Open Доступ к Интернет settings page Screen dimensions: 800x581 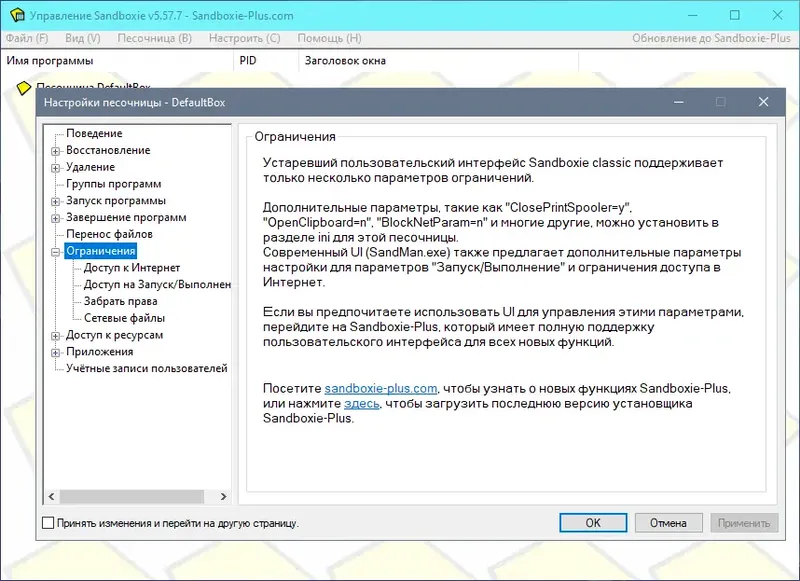tap(132, 268)
